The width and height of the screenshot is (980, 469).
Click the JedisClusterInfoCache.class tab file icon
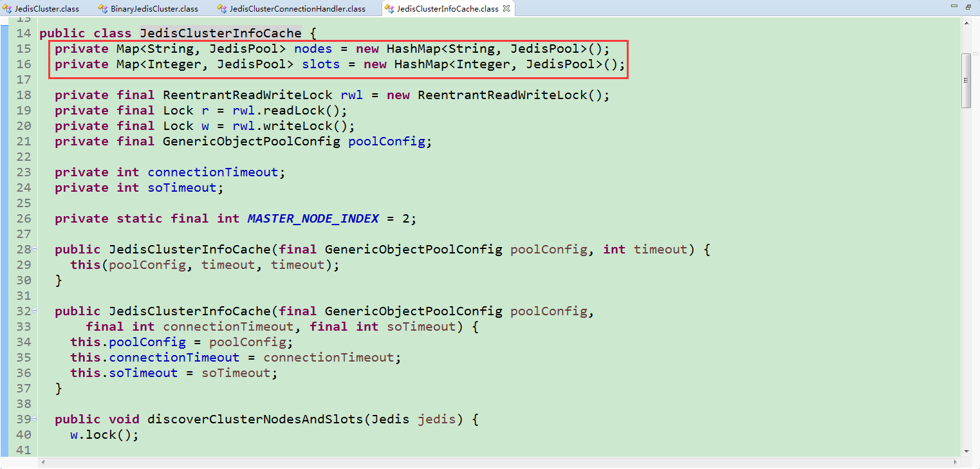[x=390, y=8]
